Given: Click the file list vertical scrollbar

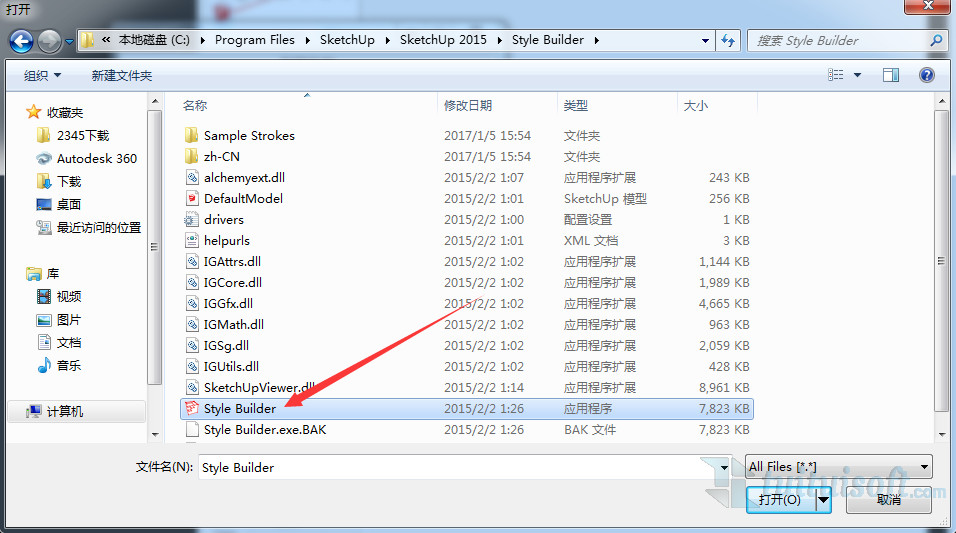Looking at the screenshot, I should [x=941, y=260].
